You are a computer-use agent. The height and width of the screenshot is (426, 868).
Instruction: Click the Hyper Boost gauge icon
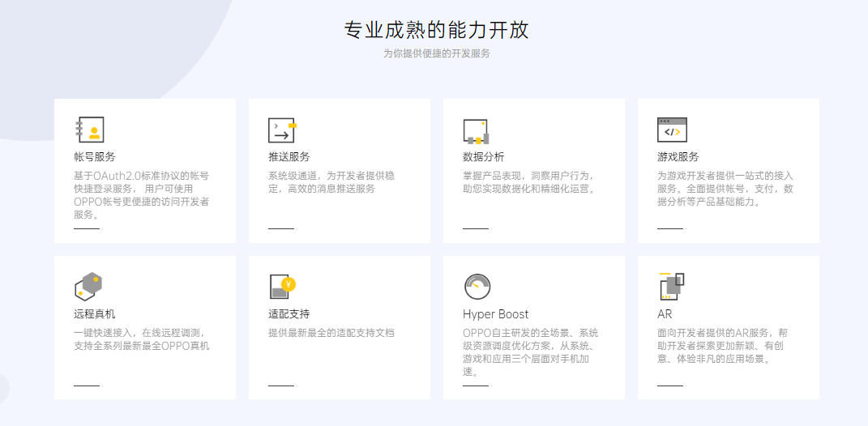coord(477,287)
